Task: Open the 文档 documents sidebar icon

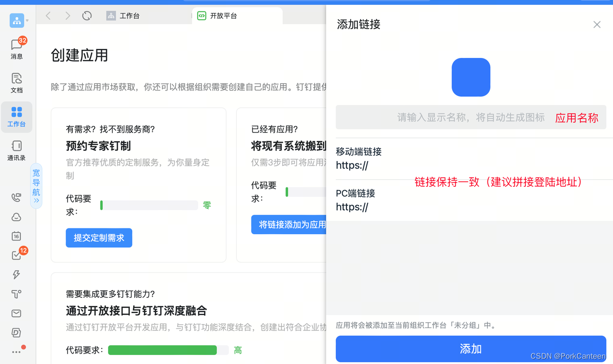Action: pyautogui.click(x=16, y=83)
